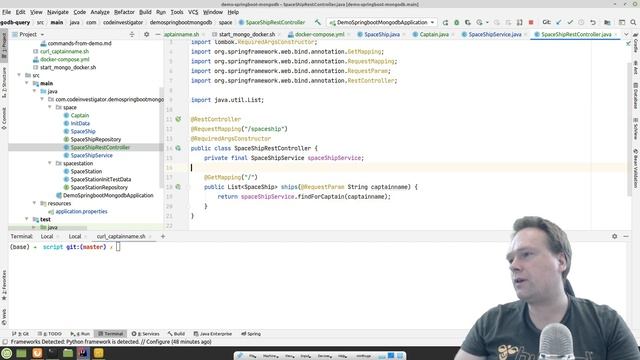The width and height of the screenshot is (640, 360).
Task: Click the green Debug bug icon
Action: click(457, 22)
